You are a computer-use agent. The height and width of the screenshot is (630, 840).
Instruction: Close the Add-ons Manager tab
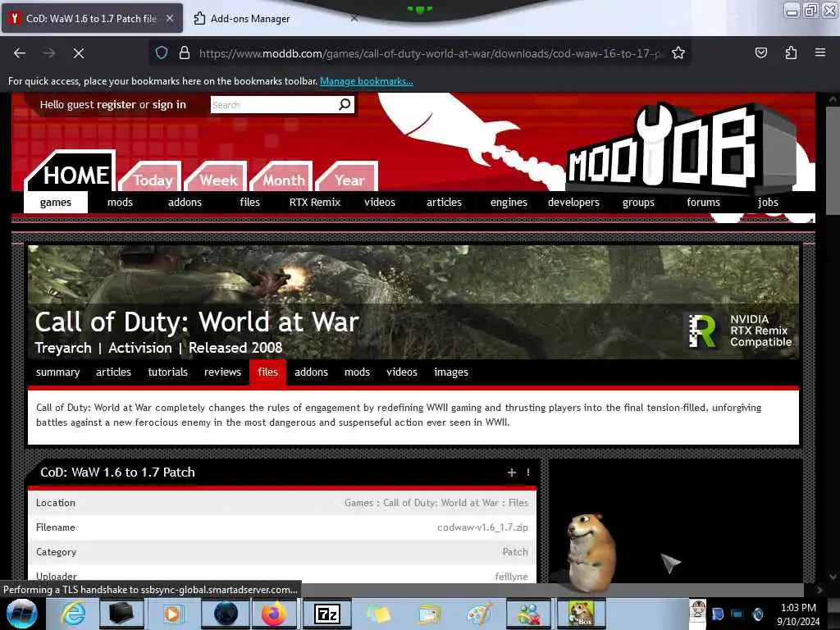(x=354, y=18)
